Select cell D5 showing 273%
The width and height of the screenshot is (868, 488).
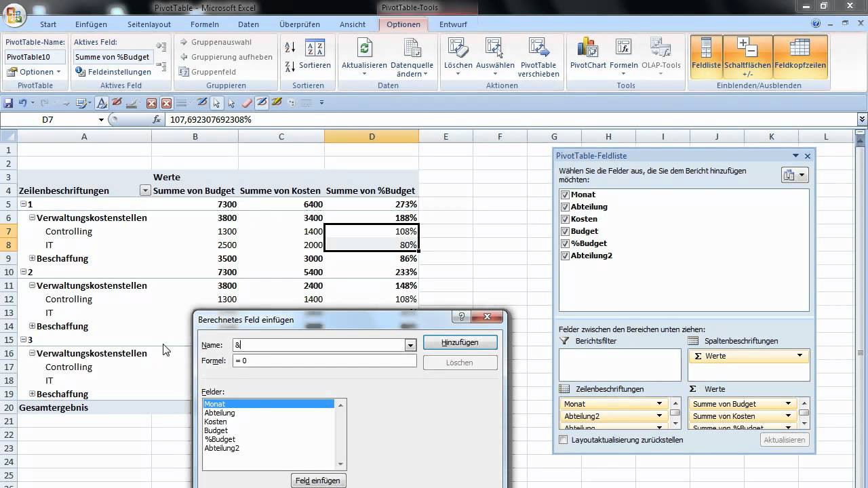click(x=372, y=204)
